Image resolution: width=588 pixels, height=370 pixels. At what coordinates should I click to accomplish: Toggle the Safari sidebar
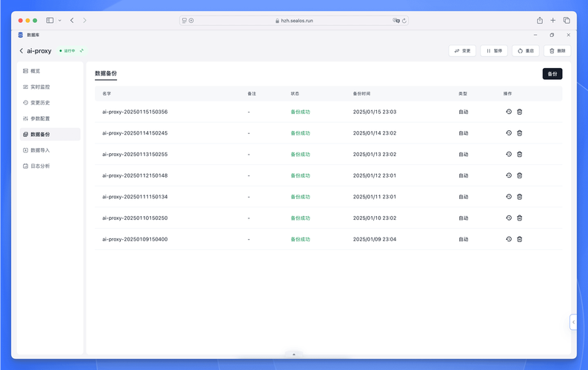[x=50, y=21]
